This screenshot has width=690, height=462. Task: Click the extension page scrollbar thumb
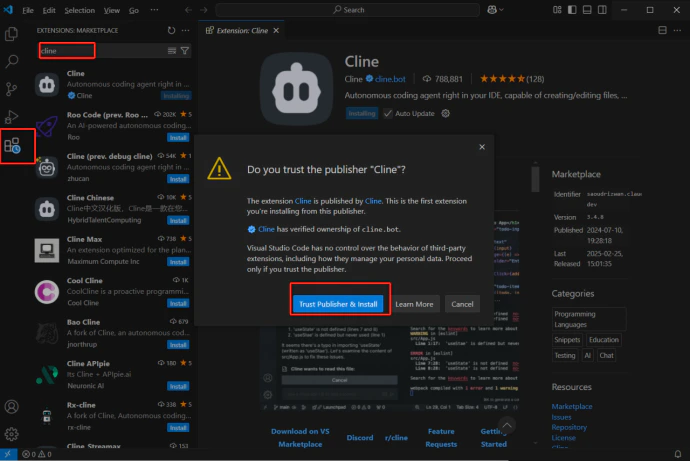535,178
